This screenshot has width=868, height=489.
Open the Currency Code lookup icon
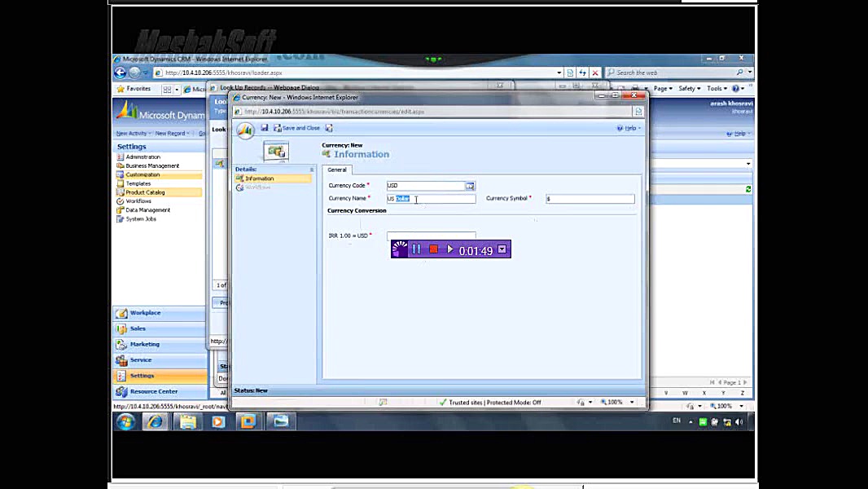click(470, 186)
